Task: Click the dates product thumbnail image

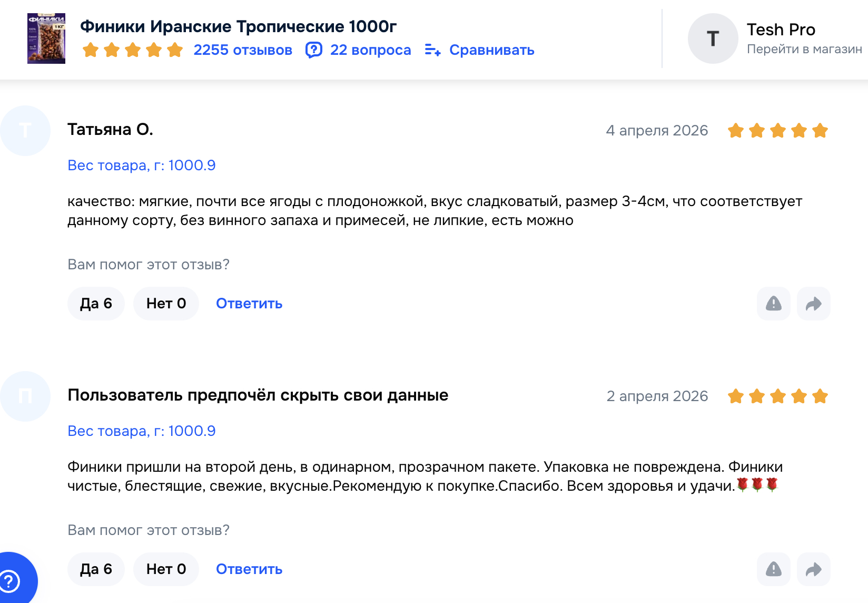Action: click(46, 38)
